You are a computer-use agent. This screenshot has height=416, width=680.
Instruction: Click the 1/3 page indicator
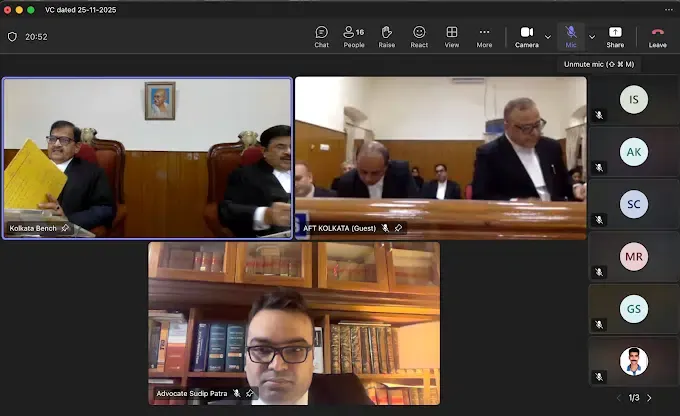point(634,398)
